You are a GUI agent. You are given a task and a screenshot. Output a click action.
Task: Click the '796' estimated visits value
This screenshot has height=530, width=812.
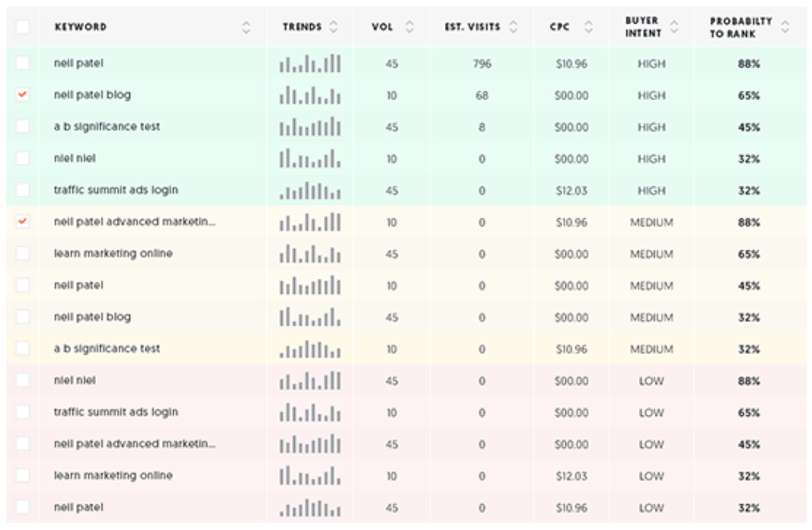pyautogui.click(x=482, y=64)
